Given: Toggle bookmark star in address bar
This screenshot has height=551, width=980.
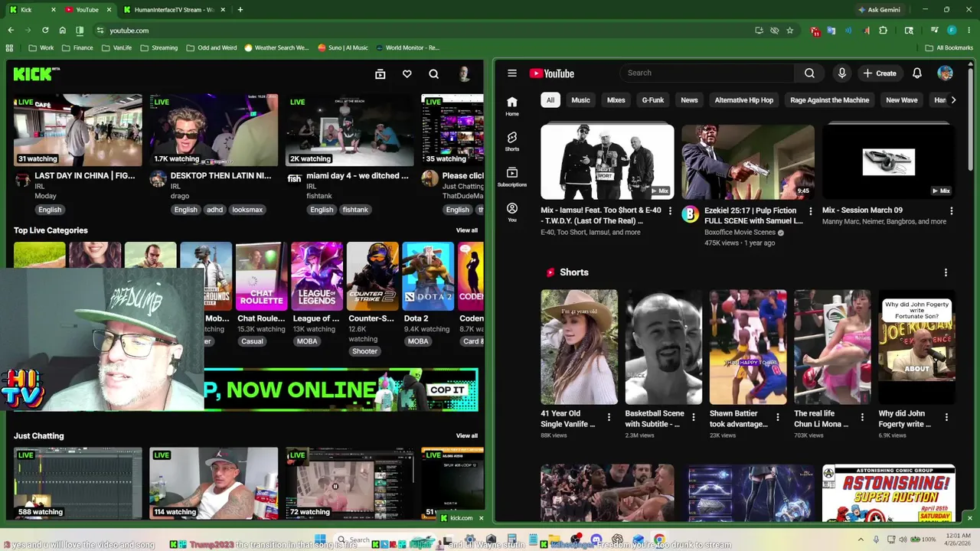Looking at the screenshot, I should 789,31.
